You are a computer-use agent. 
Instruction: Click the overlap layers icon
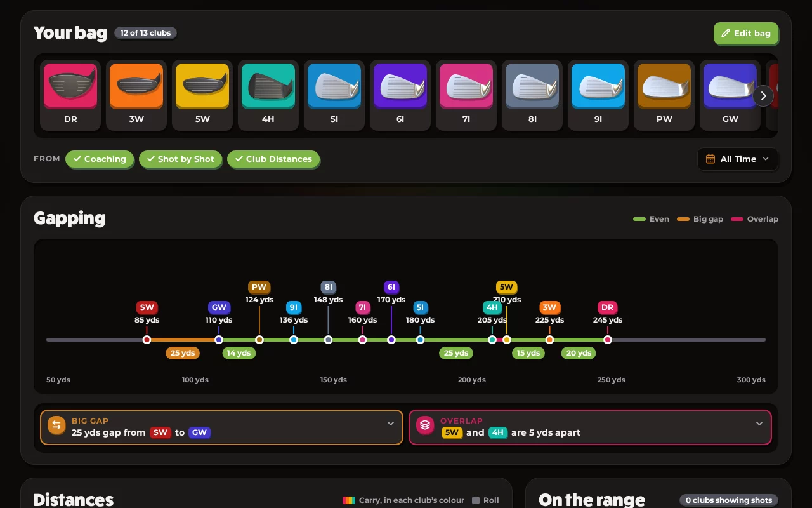(x=425, y=425)
